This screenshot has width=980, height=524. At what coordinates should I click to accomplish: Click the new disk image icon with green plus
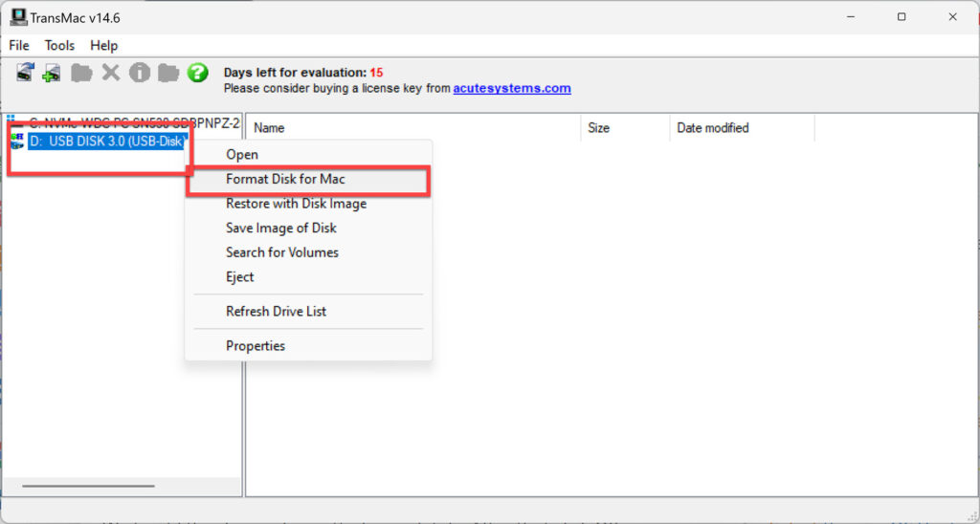(x=52, y=73)
